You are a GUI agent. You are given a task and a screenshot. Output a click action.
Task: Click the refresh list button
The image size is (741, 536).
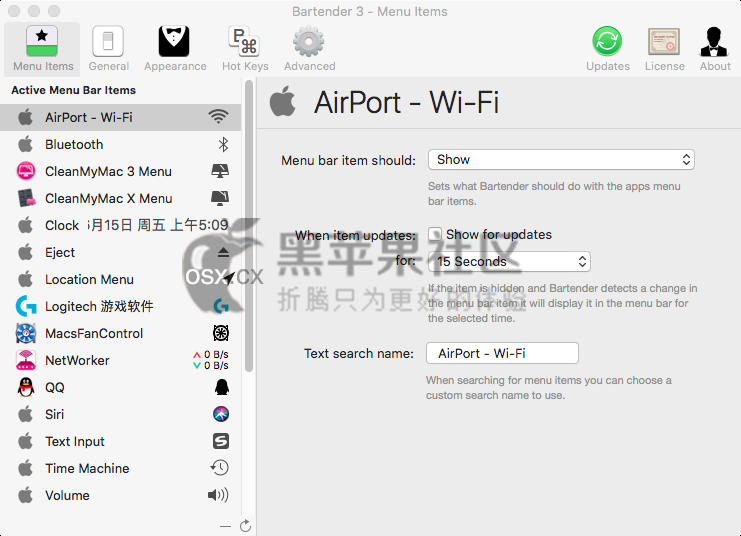click(x=245, y=526)
